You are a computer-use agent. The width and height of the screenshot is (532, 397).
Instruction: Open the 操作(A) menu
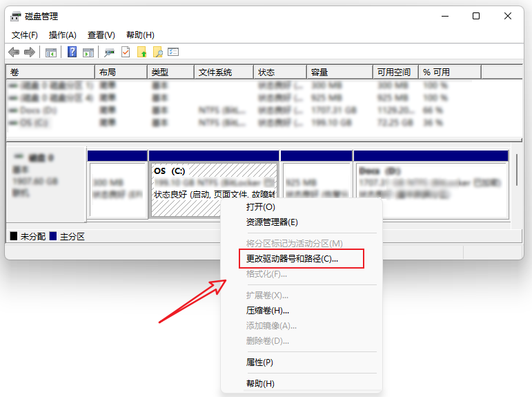[62, 35]
